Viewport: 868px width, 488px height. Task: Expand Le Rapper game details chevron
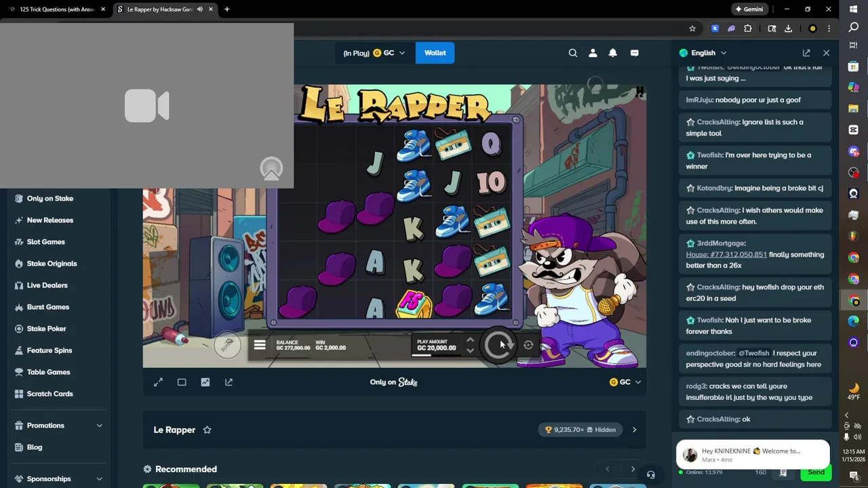(x=634, y=430)
